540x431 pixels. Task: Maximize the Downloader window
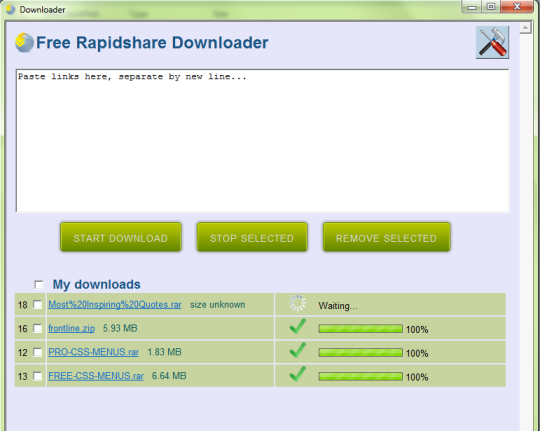tap(491, 7)
